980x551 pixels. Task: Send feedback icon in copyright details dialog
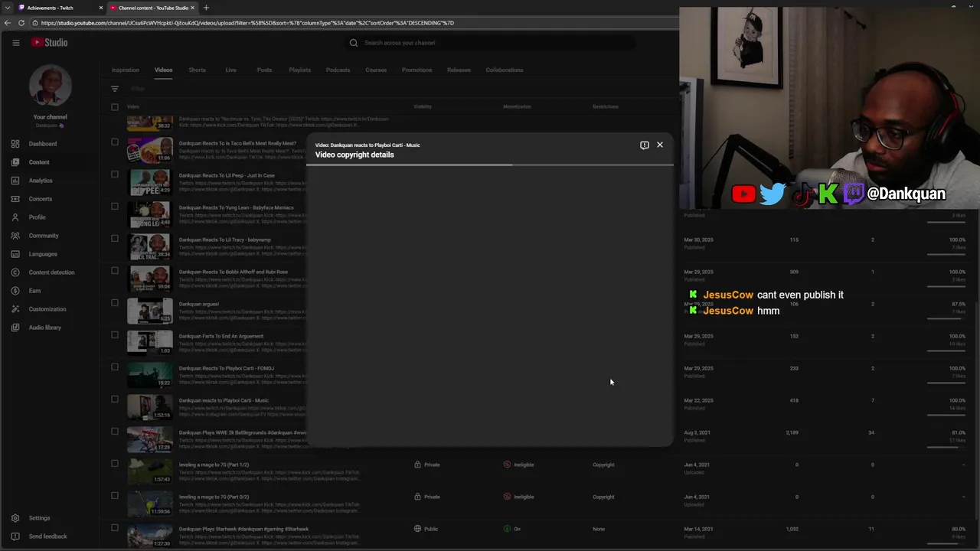tap(644, 145)
